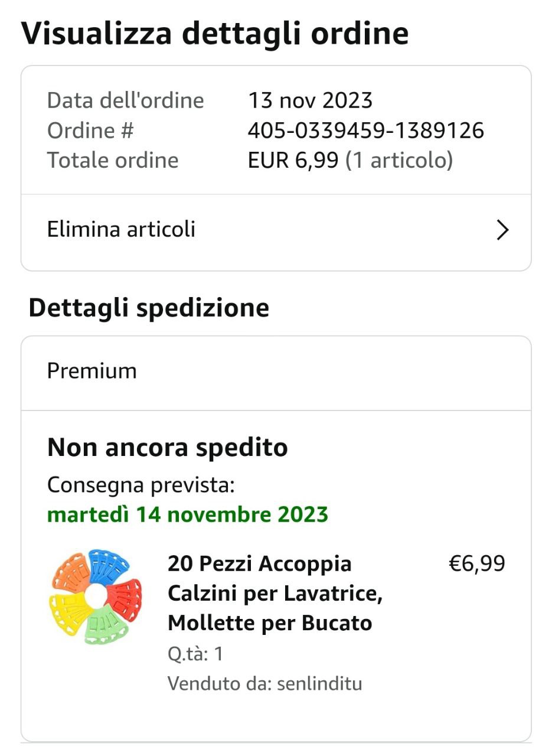The width and height of the screenshot is (552, 756).
Task: Click the Dettagli spedizione section heading
Action: pyautogui.click(x=149, y=308)
